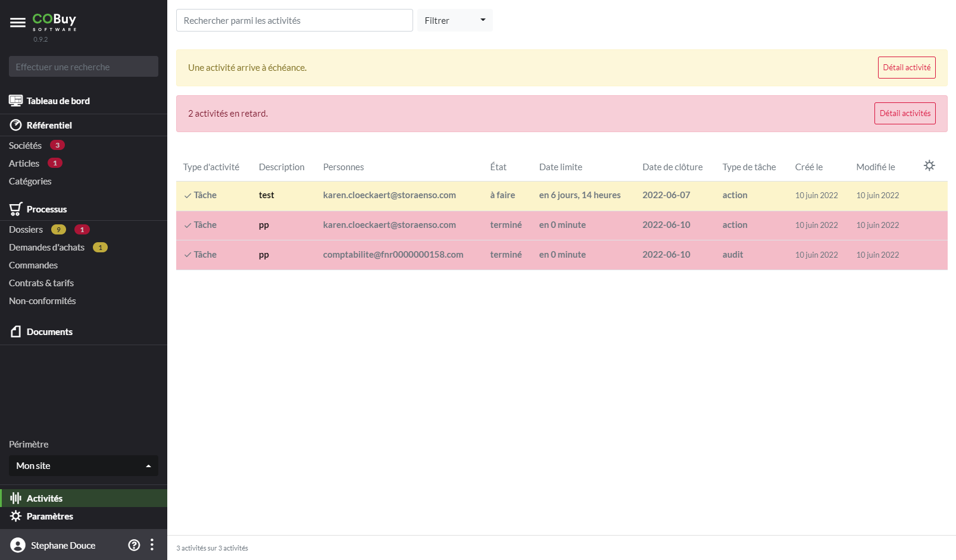Click the Stephane Douce avatar icon

tap(18, 545)
